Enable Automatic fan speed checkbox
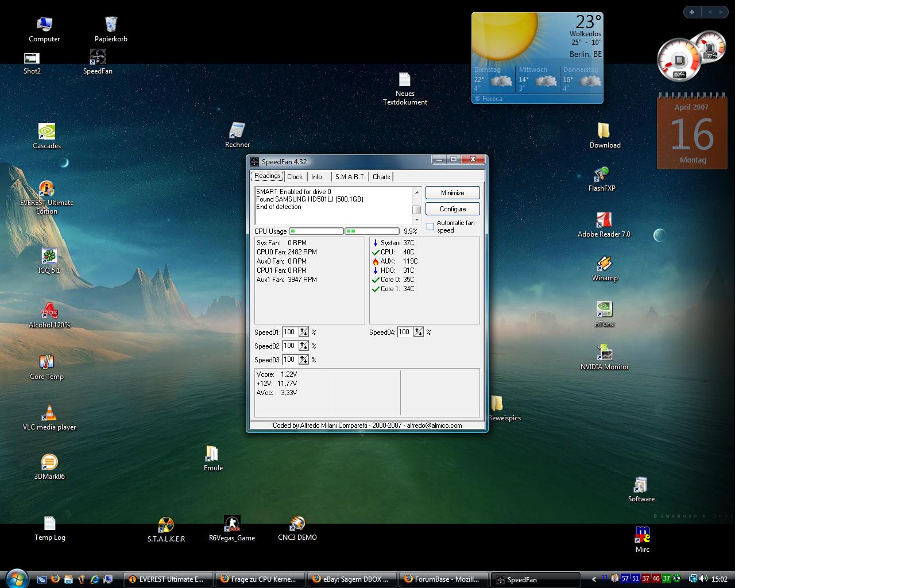 coord(430,227)
